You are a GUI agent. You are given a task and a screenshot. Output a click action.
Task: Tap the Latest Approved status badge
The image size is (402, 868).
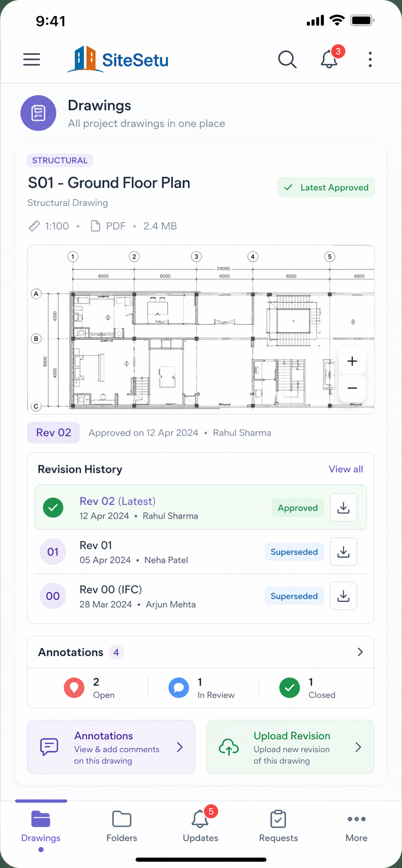point(326,187)
